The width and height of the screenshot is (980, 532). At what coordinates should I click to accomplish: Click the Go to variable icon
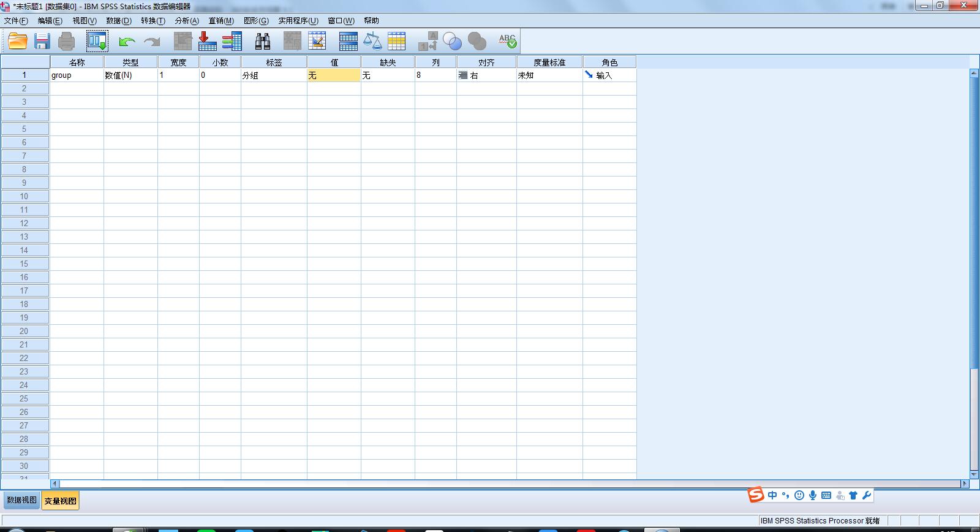tap(207, 41)
